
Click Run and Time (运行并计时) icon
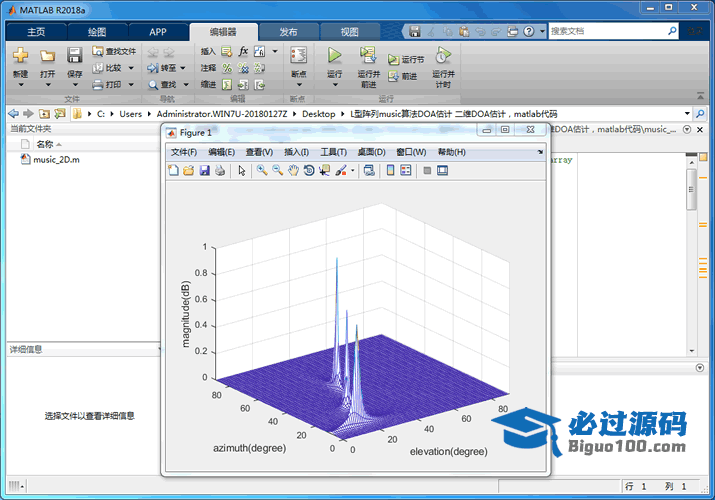[x=443, y=55]
